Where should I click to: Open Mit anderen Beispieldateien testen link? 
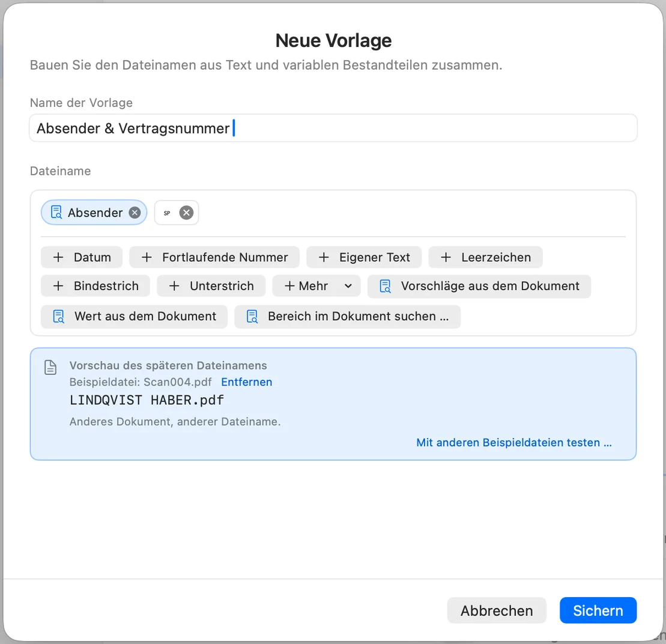click(x=514, y=442)
